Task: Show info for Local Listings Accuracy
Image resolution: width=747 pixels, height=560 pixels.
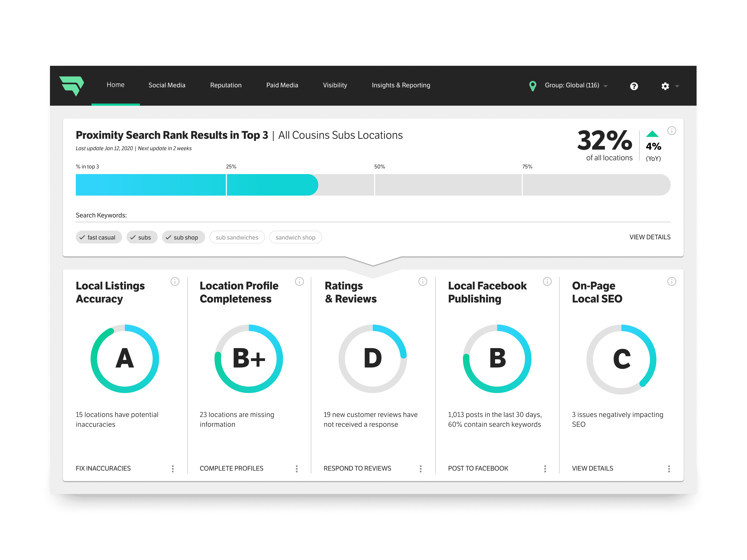Action: pos(175,281)
